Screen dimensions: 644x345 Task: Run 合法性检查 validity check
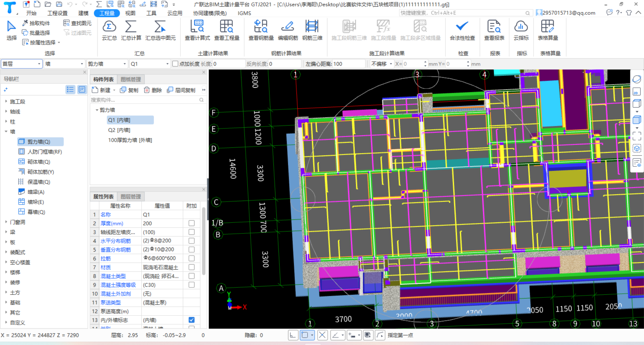(x=462, y=30)
